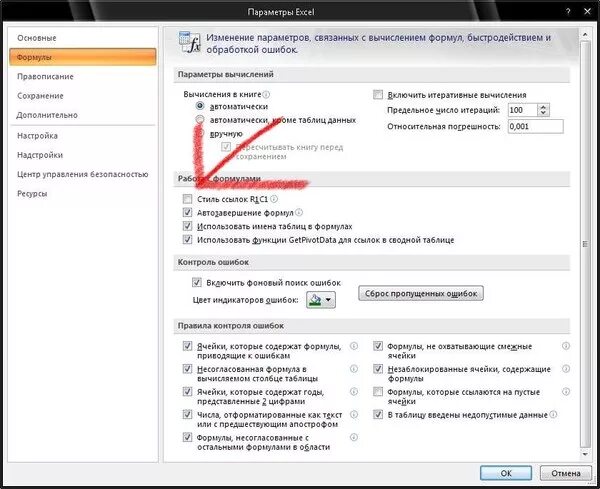This screenshot has height=489, width=600.
Task: Click the Отмена button
Action: tap(566, 473)
